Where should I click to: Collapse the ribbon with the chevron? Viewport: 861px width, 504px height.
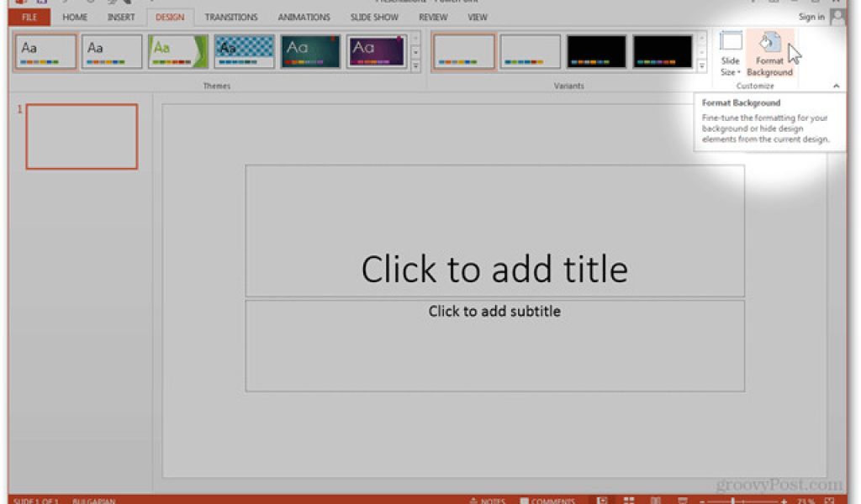[836, 85]
